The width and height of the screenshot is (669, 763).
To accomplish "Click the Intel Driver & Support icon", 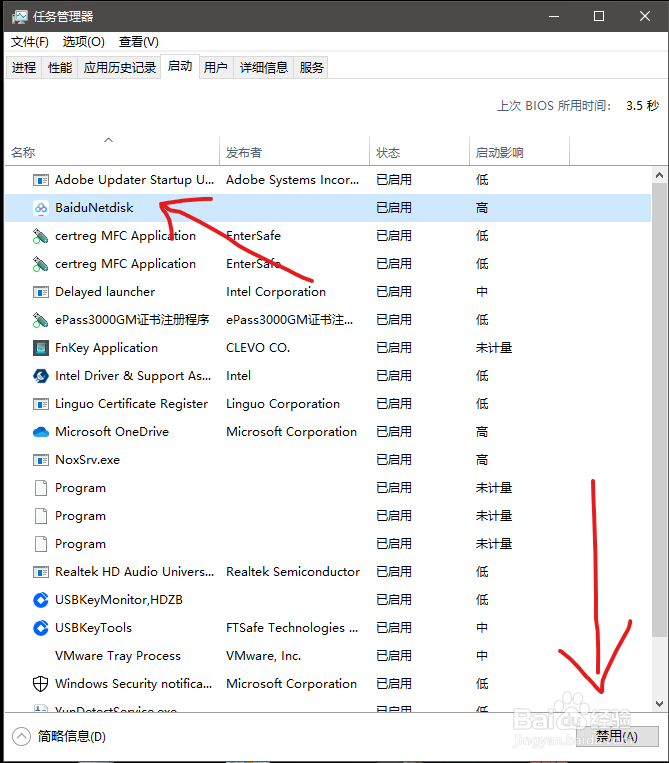I will point(41,376).
